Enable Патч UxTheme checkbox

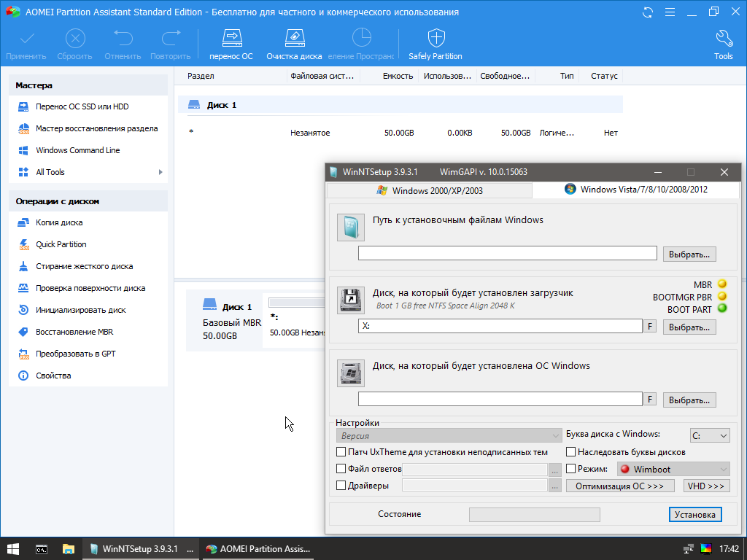[x=341, y=452]
